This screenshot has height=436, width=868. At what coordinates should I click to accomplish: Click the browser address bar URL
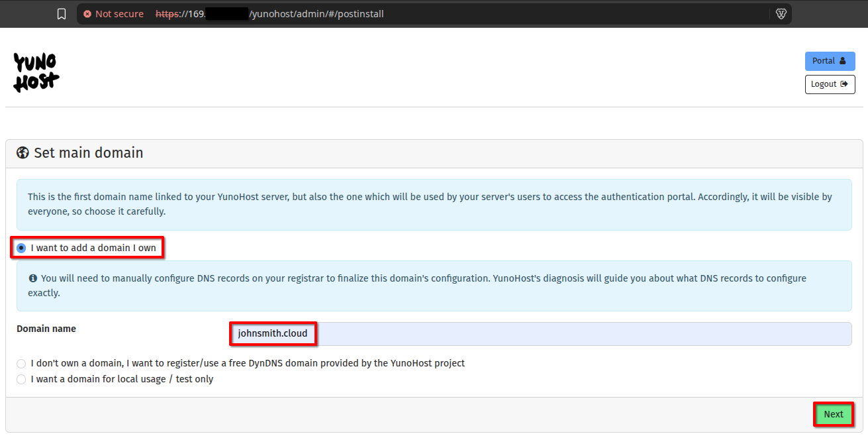coord(269,14)
